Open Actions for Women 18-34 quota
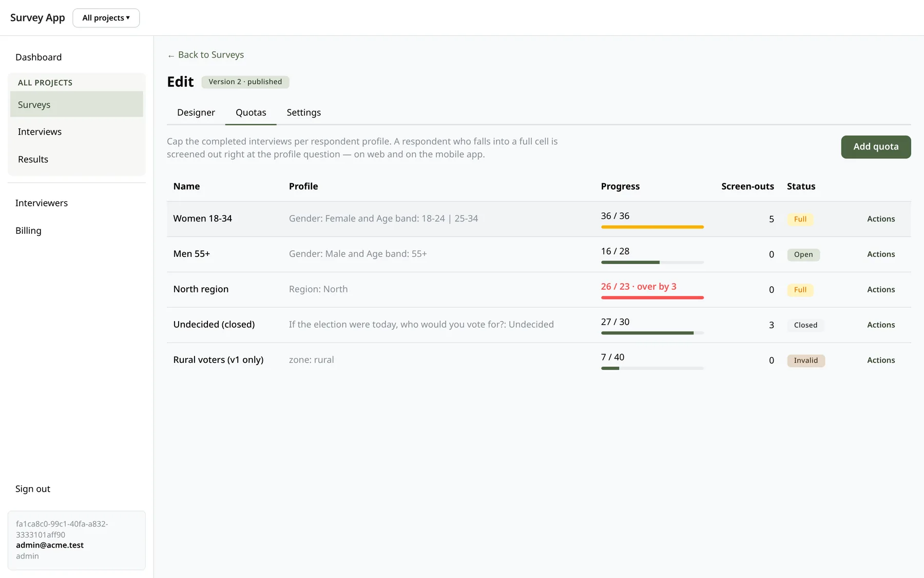Screen dimensions: 924x578 click(x=881, y=219)
